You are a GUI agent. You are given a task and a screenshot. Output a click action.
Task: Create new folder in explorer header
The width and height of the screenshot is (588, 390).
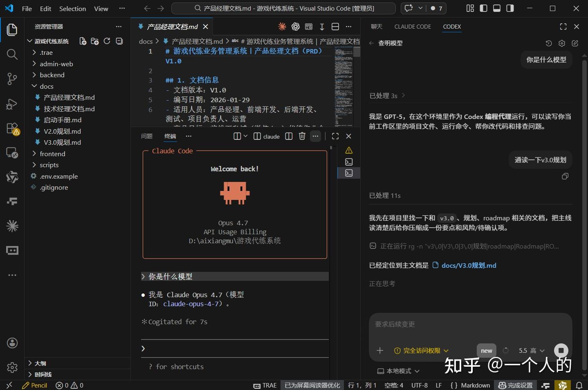tap(95, 41)
